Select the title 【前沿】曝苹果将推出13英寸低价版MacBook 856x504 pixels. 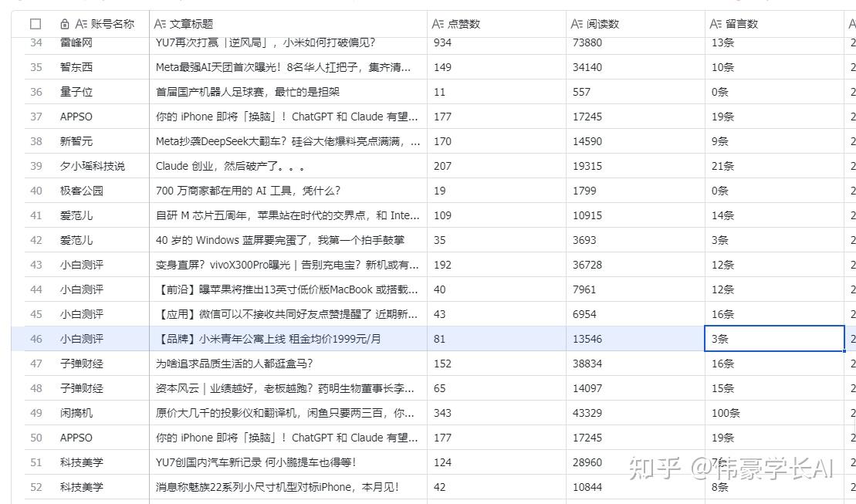click(x=286, y=289)
